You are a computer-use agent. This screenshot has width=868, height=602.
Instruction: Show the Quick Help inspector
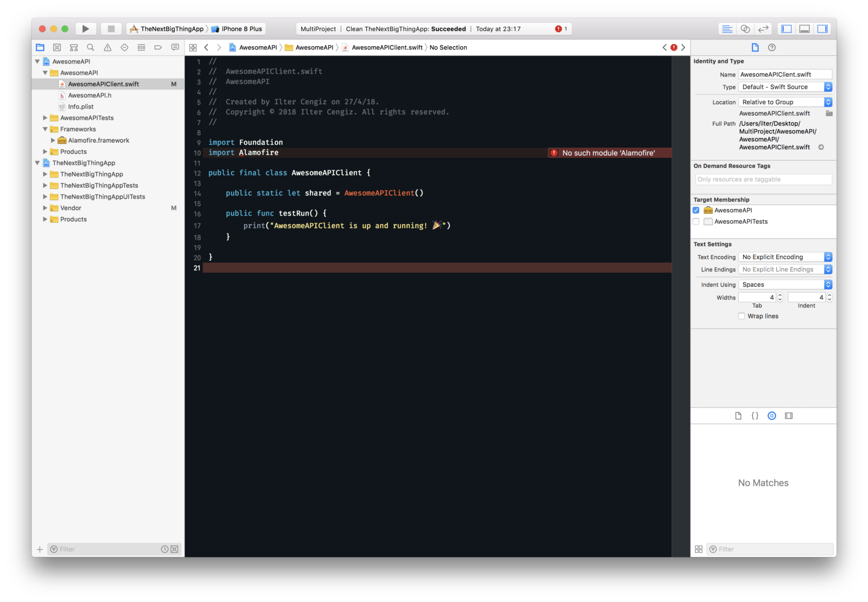coord(771,47)
